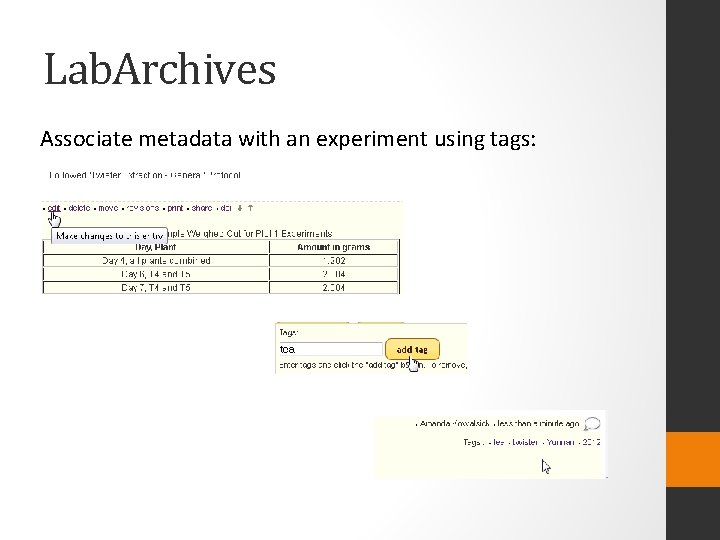Click the edit link in entry toolbar
720x540 pixels.
(54, 208)
